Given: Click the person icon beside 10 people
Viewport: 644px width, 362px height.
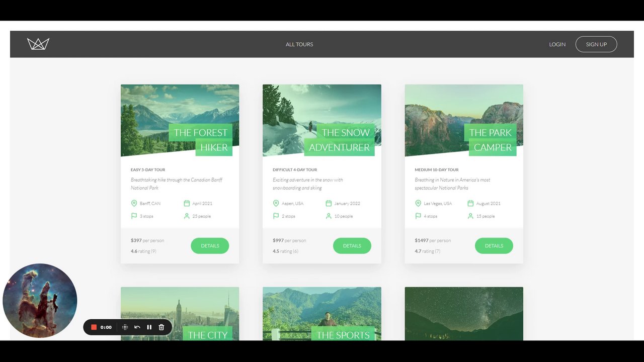Looking at the screenshot, I should (x=329, y=216).
